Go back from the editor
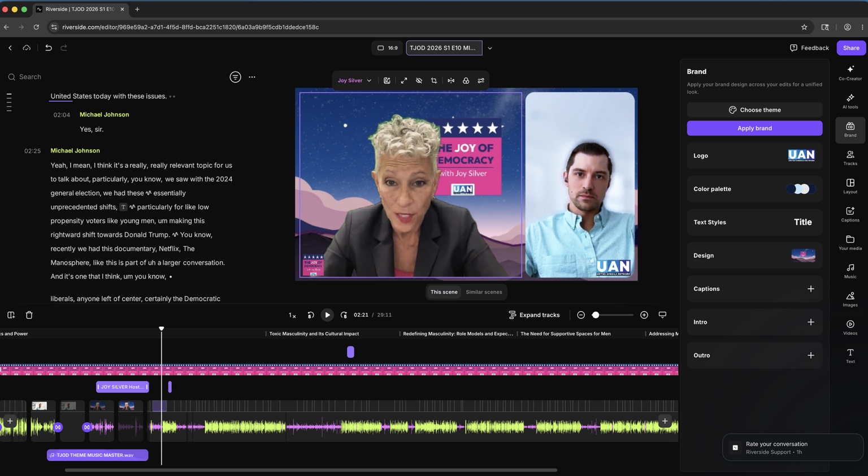 tap(10, 48)
